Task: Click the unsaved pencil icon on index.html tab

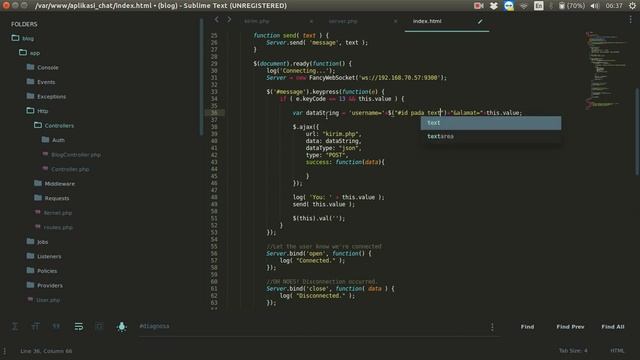Action: coord(480,21)
